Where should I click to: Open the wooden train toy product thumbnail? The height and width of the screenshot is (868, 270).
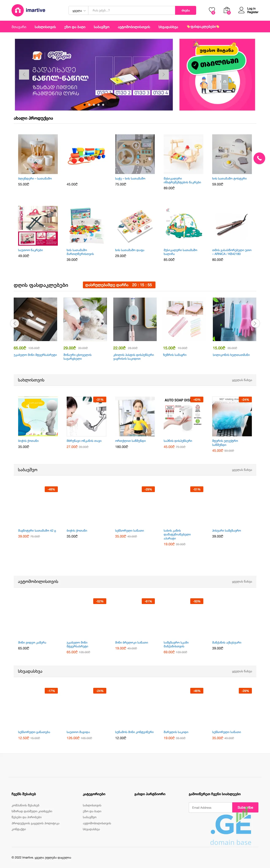coord(86,154)
